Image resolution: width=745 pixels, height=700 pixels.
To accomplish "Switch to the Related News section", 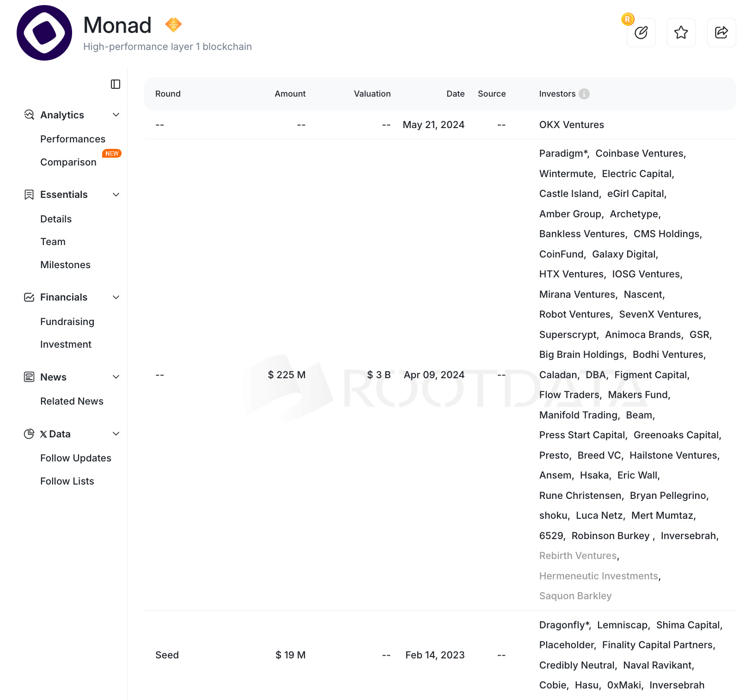I will click(x=72, y=401).
